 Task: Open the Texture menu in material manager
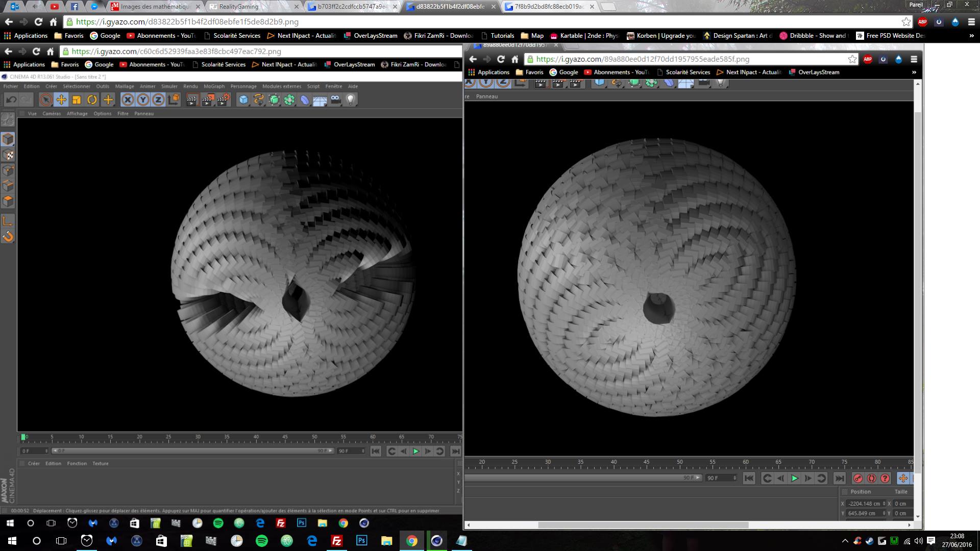(x=101, y=463)
